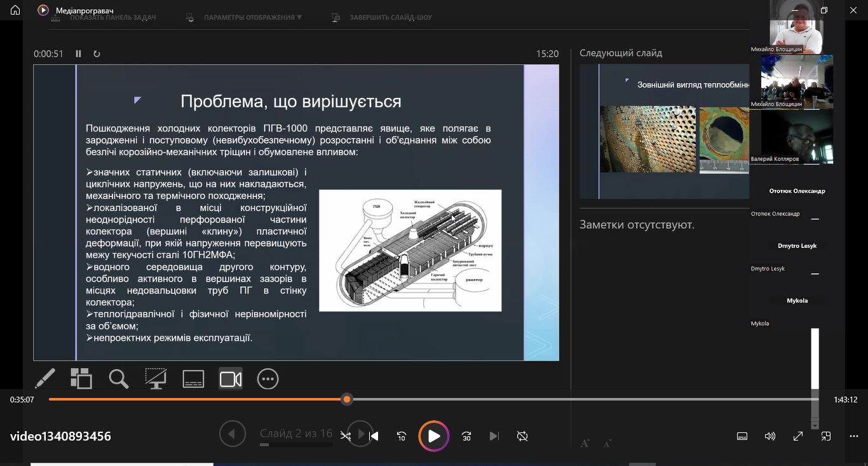Image resolution: width=868 pixels, height=466 pixels.
Task: Open ПАРАМЕТРЫ ОТОБРАЖЕНИЯ dropdown
Action: click(244, 17)
